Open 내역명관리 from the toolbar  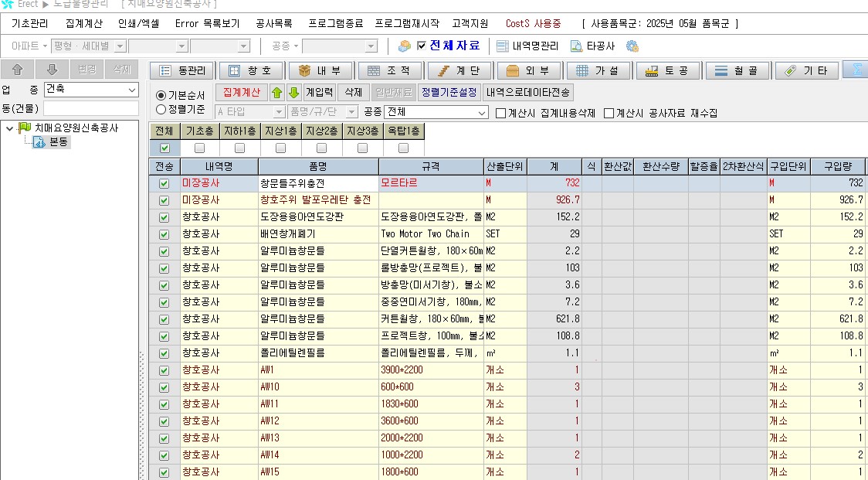tap(528, 46)
